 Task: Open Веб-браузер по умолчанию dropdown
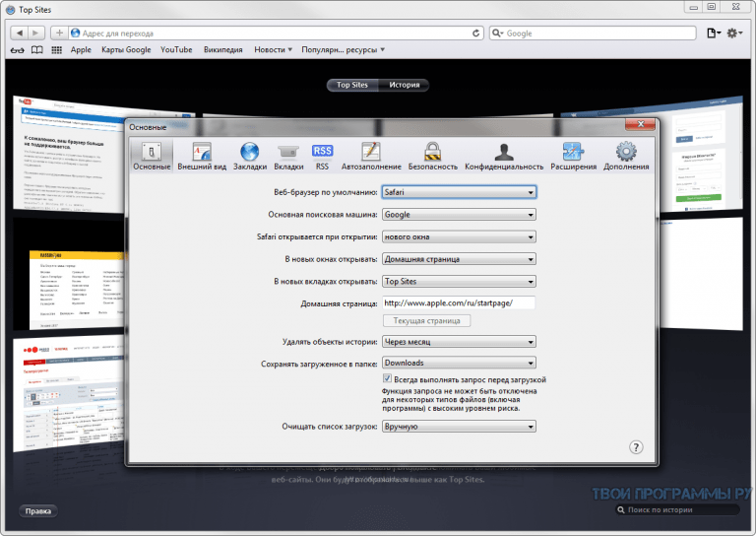click(459, 192)
